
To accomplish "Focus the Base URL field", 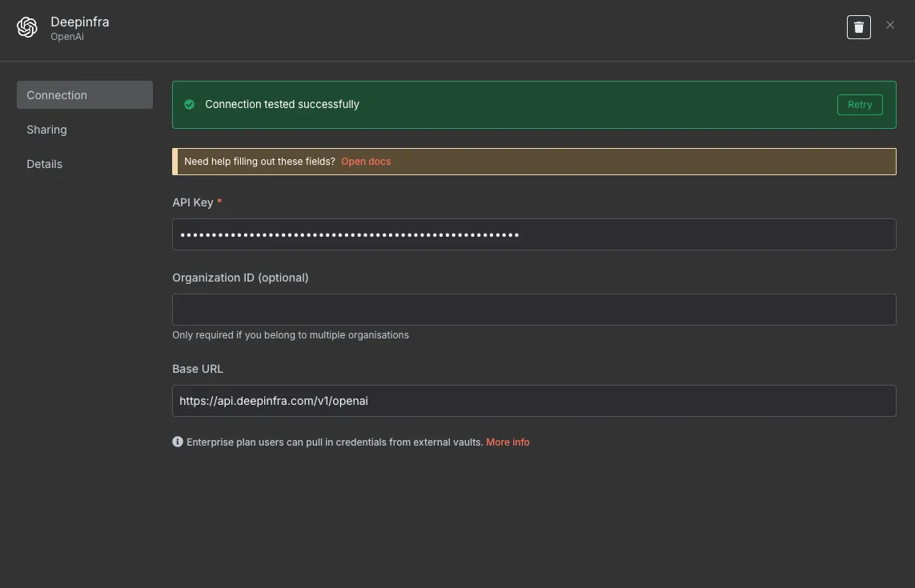I will tap(534, 401).
